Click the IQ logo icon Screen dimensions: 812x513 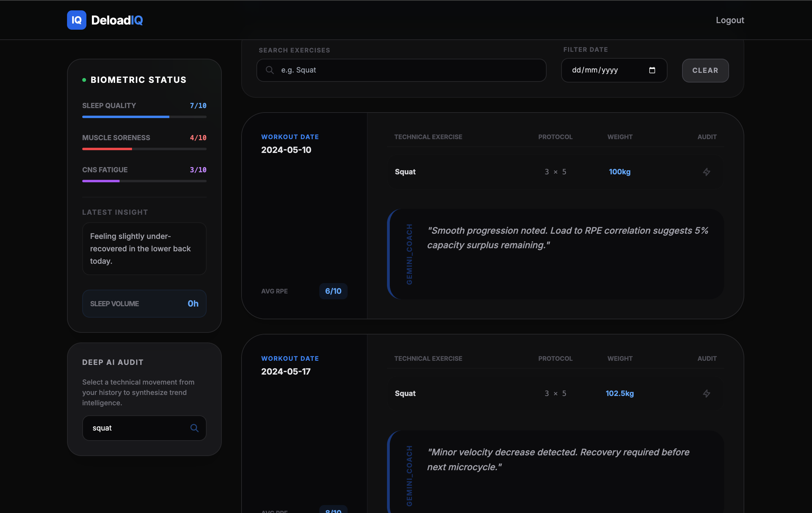(76, 20)
